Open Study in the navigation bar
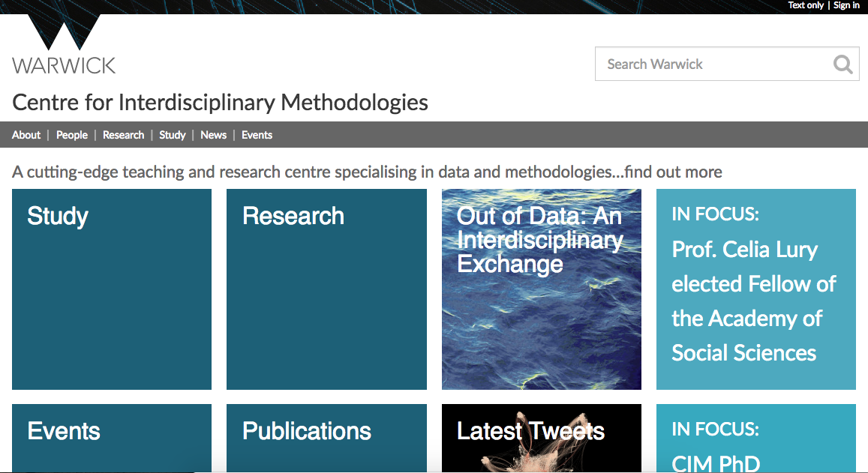This screenshot has height=473, width=868. (172, 135)
